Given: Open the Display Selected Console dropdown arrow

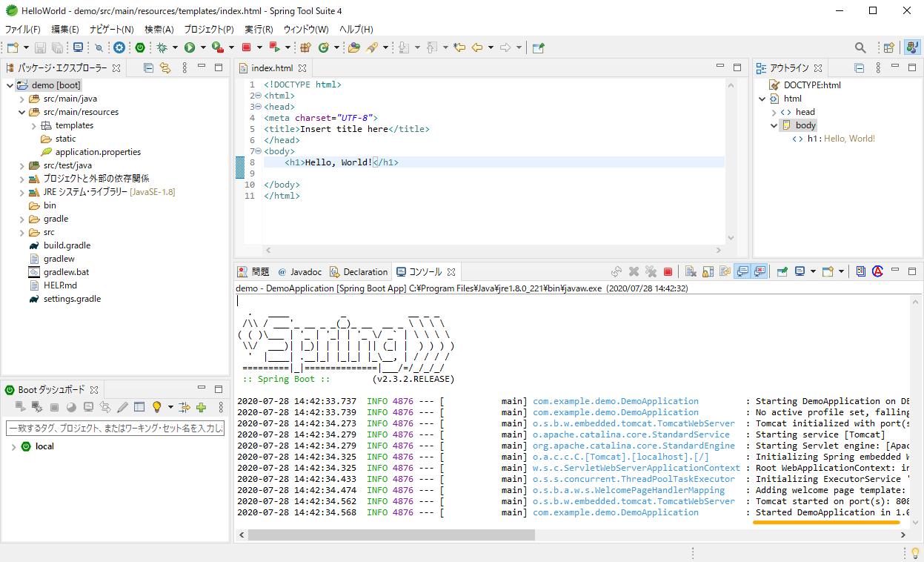Looking at the screenshot, I should pos(813,272).
